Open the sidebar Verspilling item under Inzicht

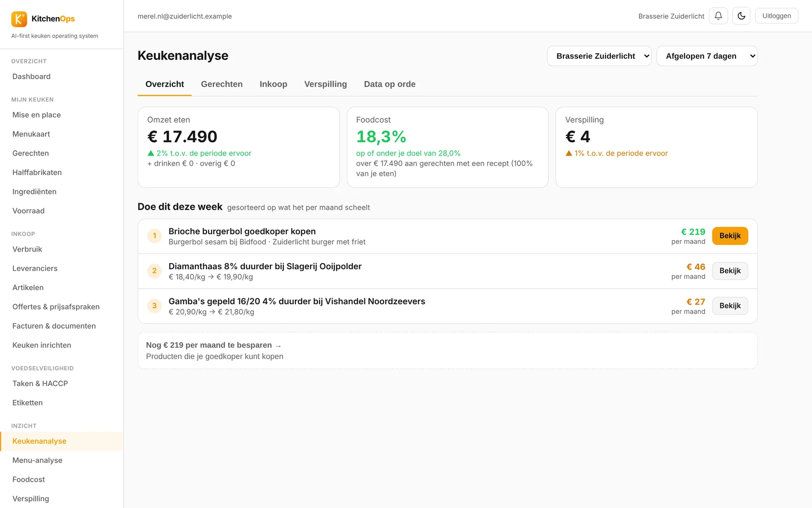point(61,499)
